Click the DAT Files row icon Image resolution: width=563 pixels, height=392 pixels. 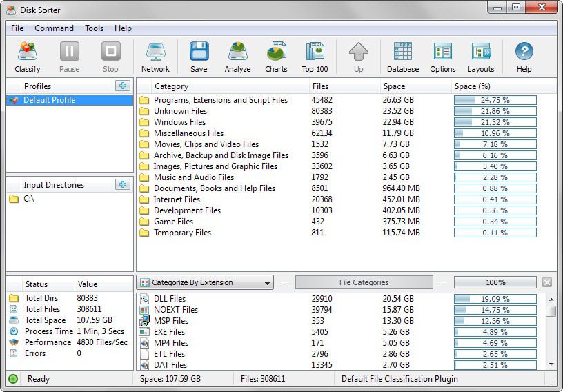coord(144,365)
